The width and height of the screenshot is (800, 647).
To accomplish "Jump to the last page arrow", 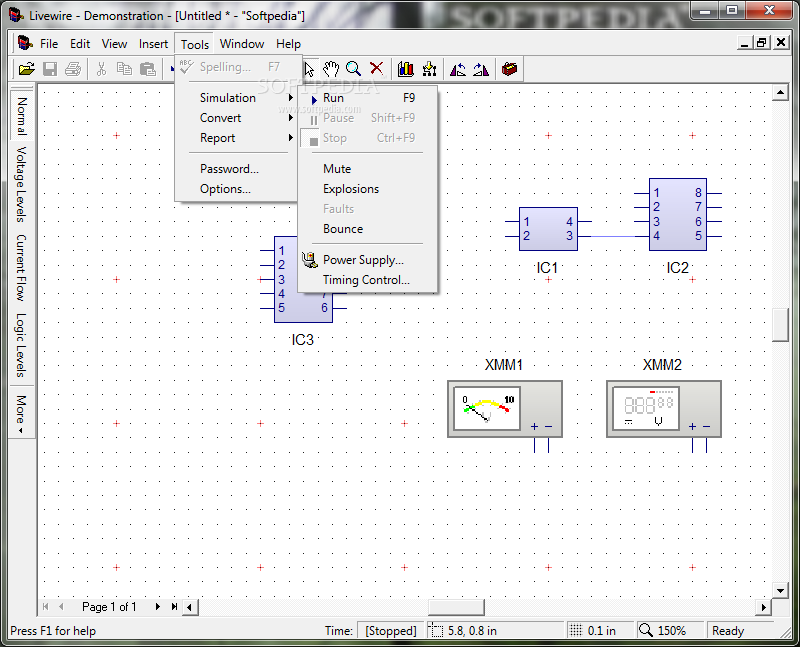I will pos(174,607).
